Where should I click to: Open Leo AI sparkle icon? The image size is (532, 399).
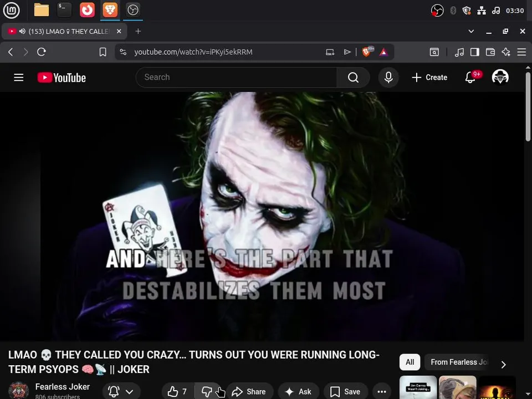click(506, 52)
